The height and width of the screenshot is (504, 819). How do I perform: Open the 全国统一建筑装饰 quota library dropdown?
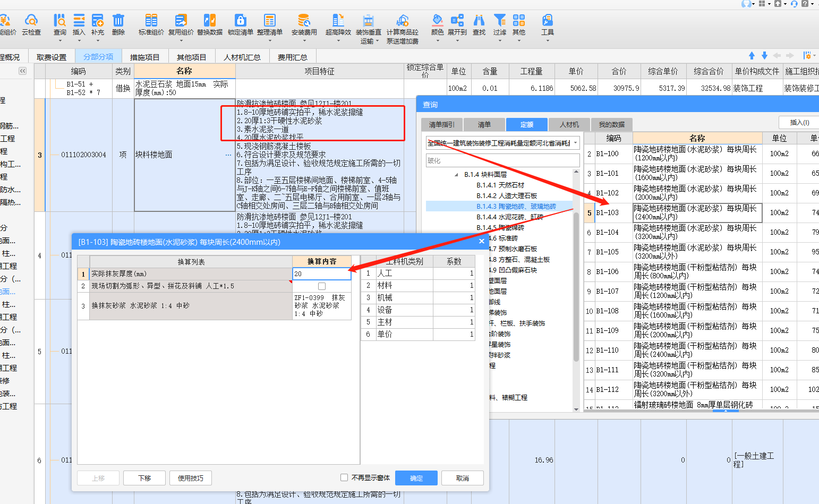coord(575,143)
